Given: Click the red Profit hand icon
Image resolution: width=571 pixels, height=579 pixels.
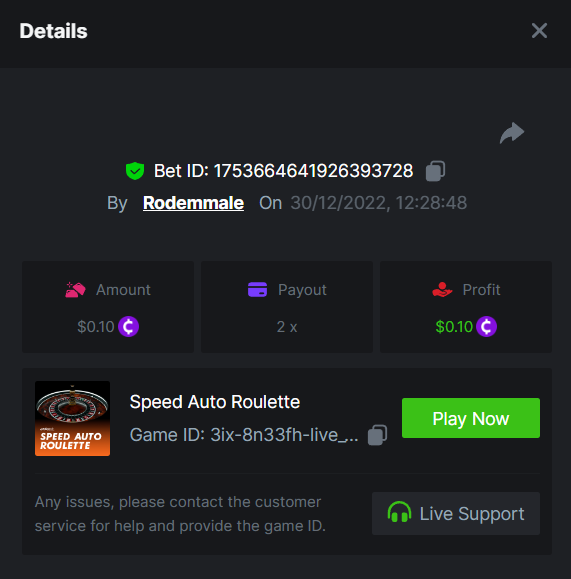Looking at the screenshot, I should (442, 290).
